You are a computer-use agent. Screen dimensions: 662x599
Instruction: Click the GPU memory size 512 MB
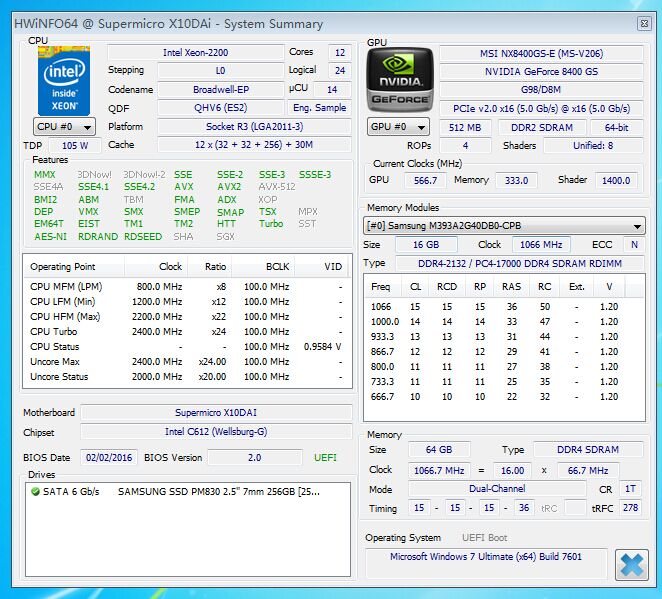(465, 127)
